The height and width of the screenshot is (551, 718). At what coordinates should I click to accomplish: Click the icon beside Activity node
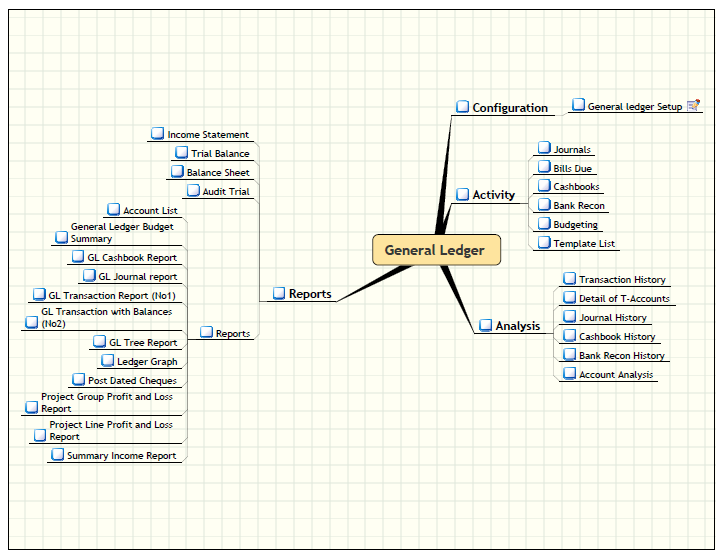462,194
